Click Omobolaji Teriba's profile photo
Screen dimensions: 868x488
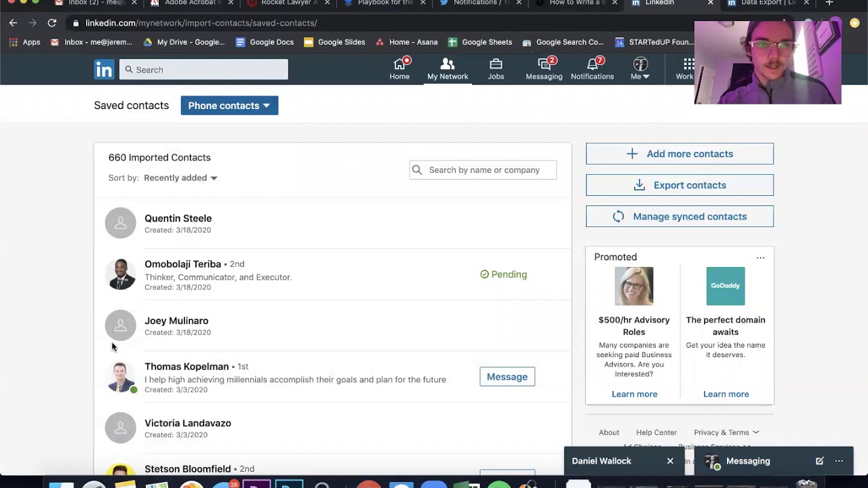[121, 274]
